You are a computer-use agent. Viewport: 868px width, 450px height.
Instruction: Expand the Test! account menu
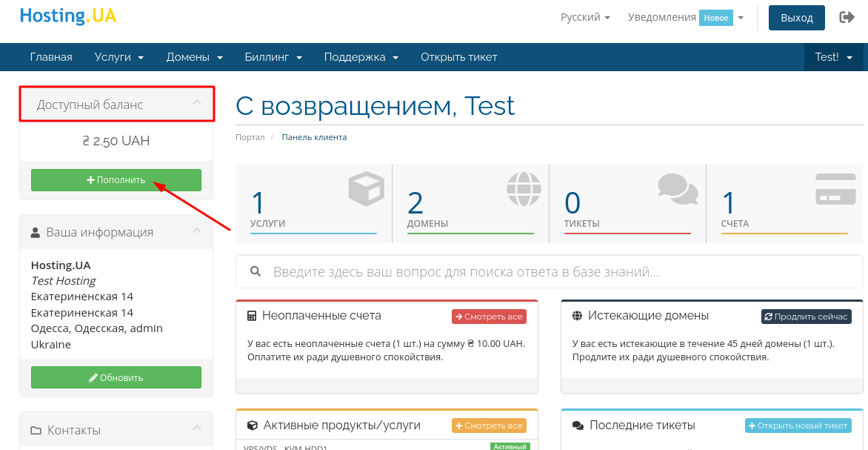[833, 57]
